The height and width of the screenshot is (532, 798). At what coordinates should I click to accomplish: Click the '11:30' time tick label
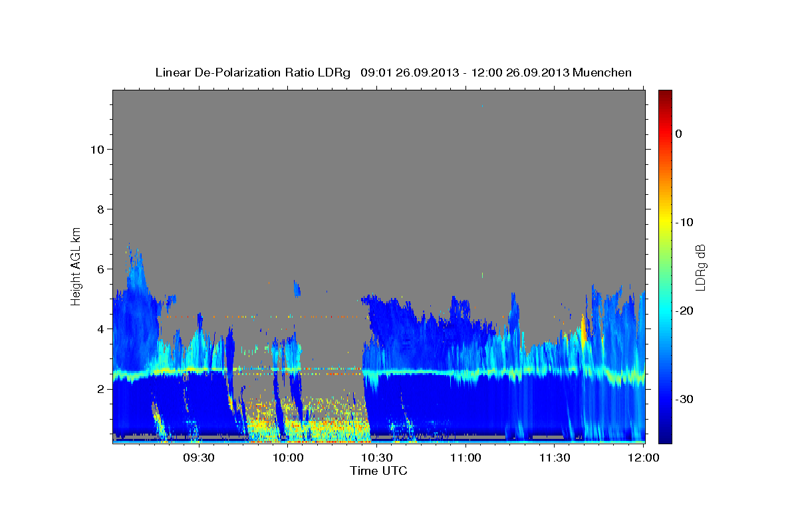click(555, 458)
